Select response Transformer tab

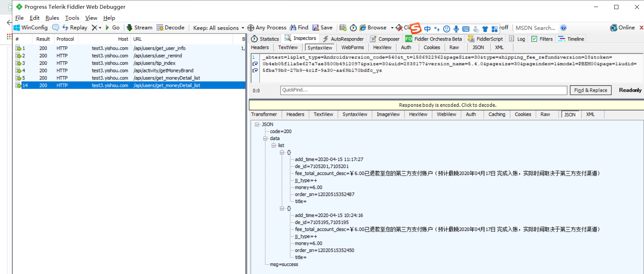click(264, 114)
